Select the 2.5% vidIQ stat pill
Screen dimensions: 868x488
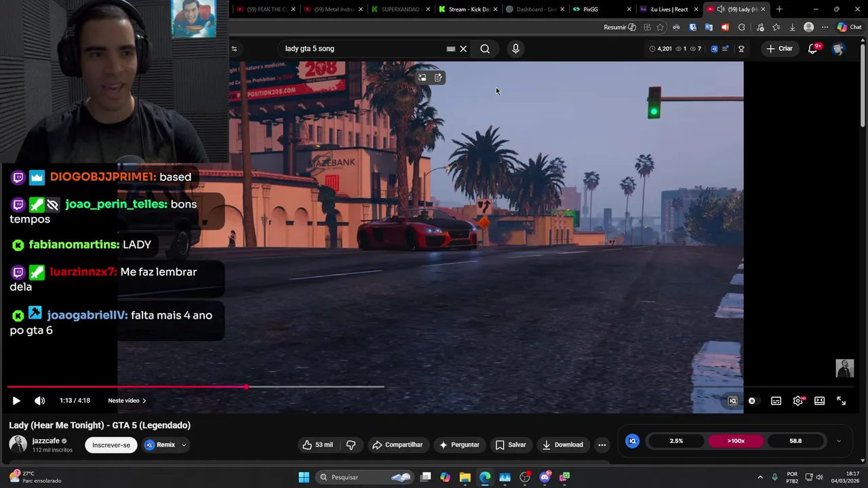pyautogui.click(x=676, y=441)
